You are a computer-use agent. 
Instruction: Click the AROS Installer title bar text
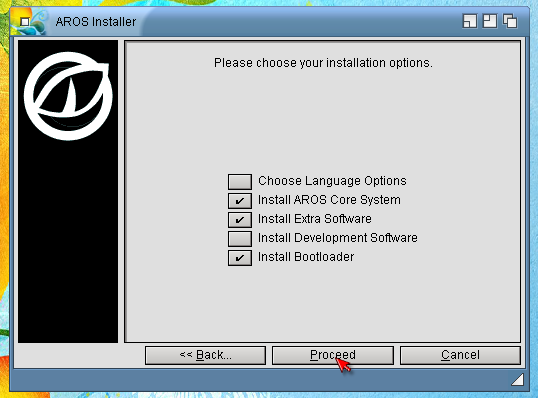coord(96,22)
